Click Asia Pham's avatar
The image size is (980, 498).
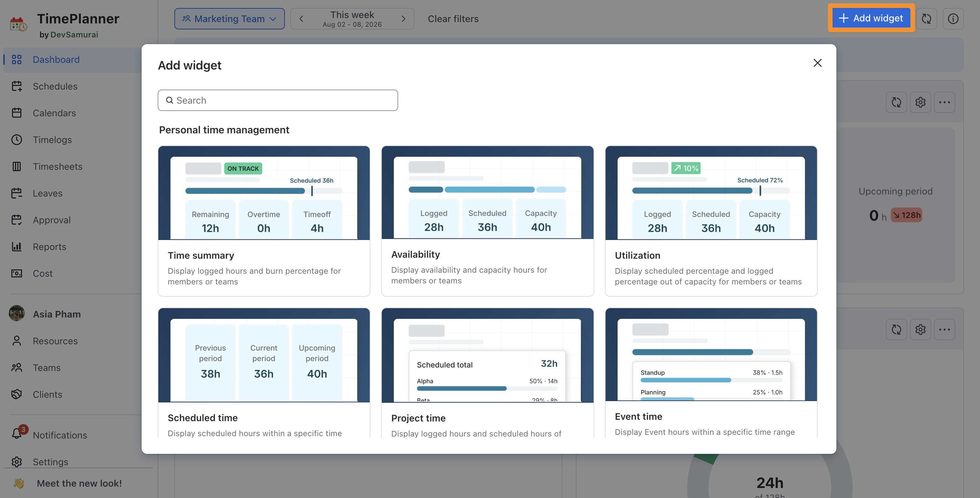click(17, 314)
